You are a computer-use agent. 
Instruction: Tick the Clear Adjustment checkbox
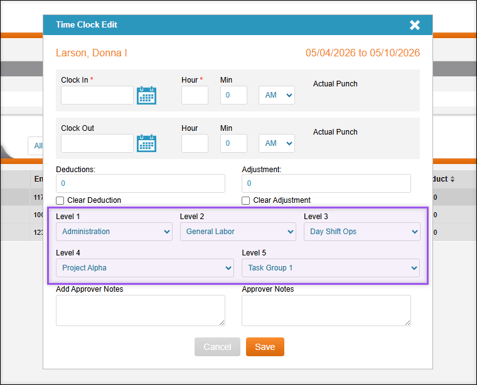tap(246, 200)
